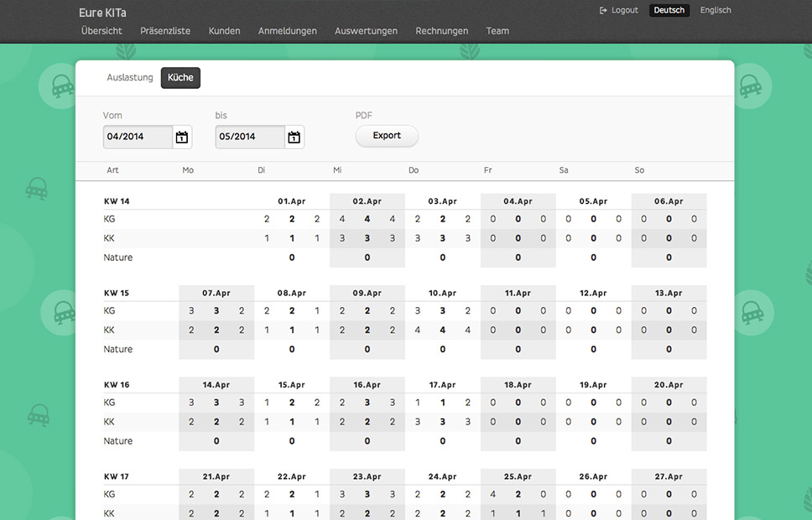Switch language to English
The height and width of the screenshot is (520, 812).
pyautogui.click(x=716, y=11)
